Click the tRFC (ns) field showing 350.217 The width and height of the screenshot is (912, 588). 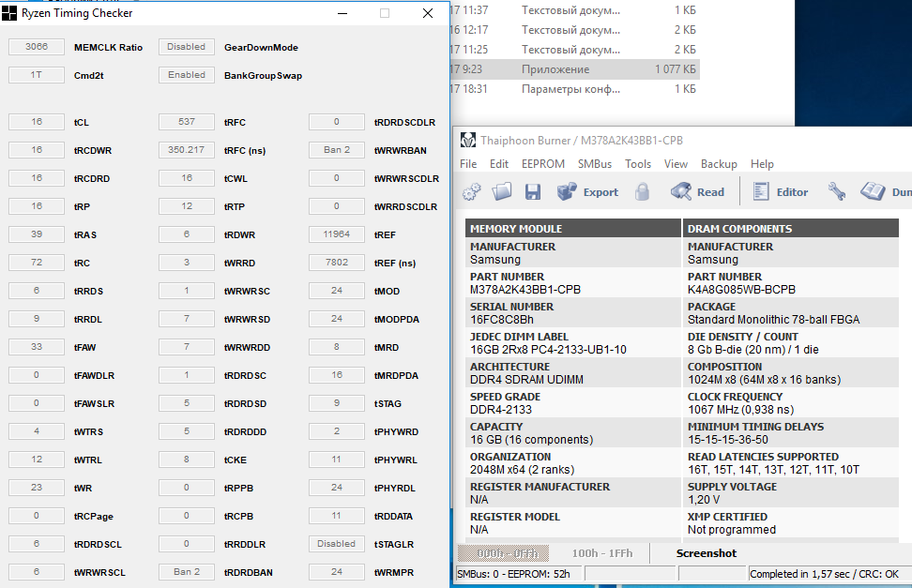[187, 150]
